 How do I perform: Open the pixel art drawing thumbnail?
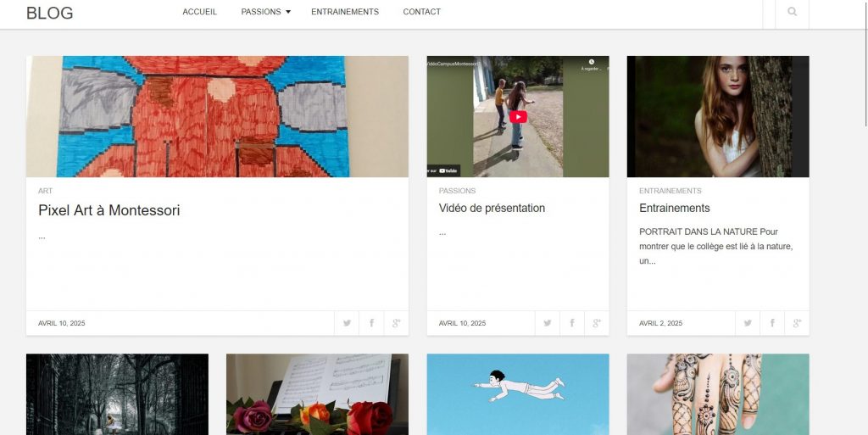click(x=217, y=116)
